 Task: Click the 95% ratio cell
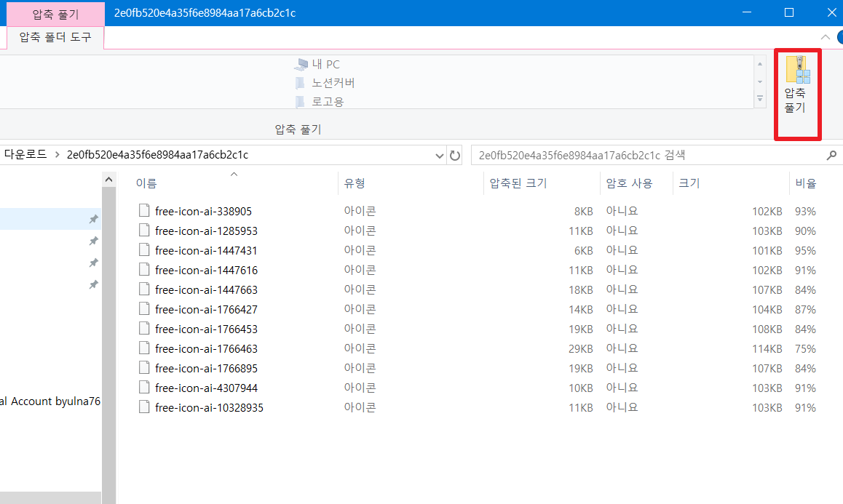pyautogui.click(x=805, y=250)
